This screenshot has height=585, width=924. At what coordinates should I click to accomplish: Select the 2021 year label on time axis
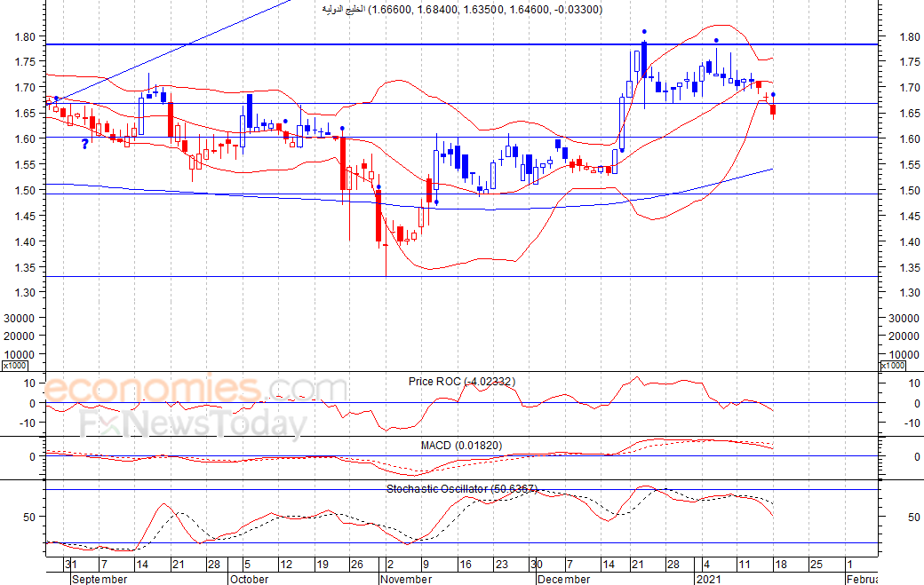point(709,579)
